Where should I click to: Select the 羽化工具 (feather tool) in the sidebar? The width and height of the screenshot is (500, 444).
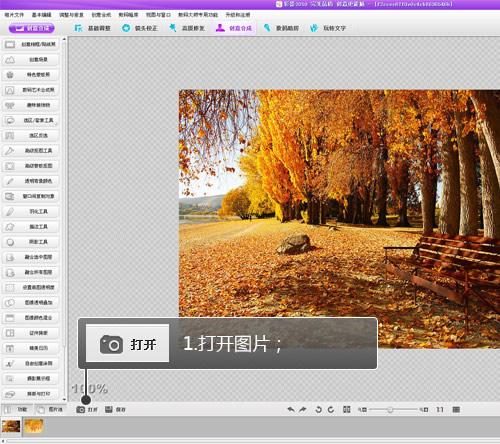[31, 211]
